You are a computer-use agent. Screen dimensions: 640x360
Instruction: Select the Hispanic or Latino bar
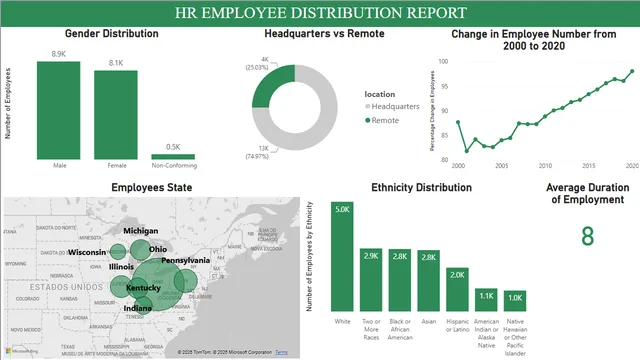pos(457,290)
